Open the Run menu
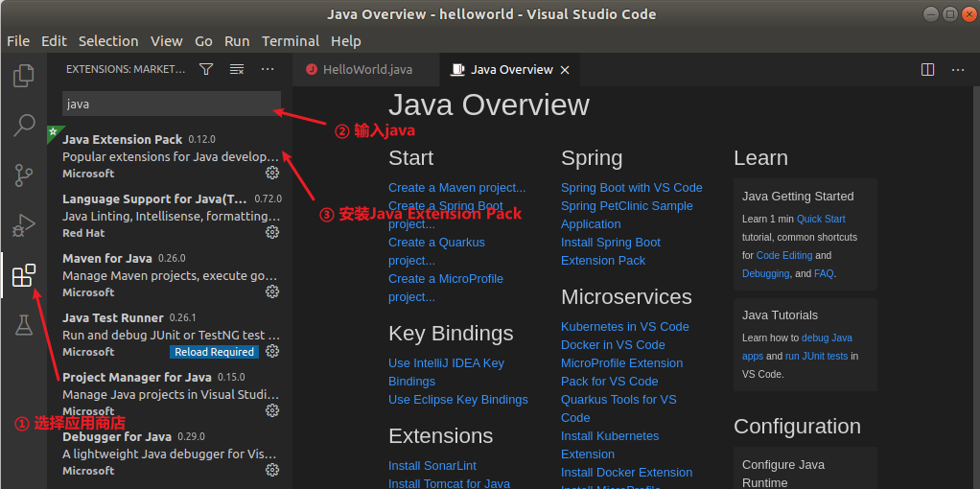Screen dimensions: 980x489 tap(237, 41)
